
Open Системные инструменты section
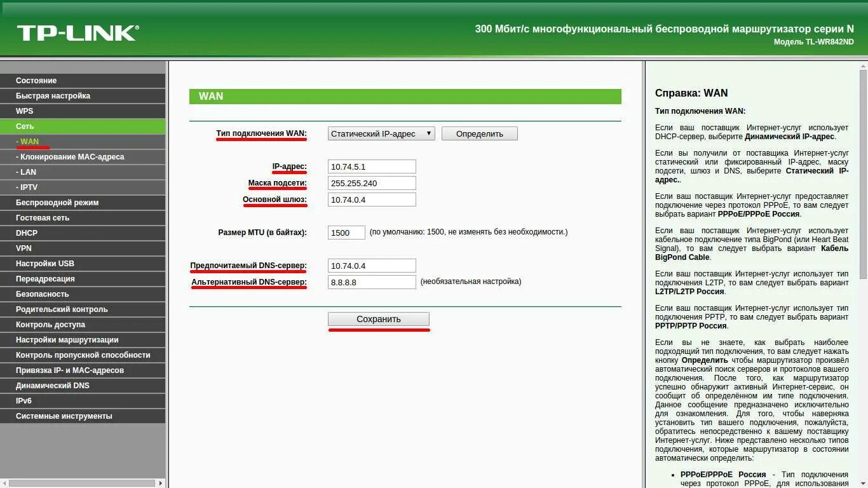coord(83,416)
